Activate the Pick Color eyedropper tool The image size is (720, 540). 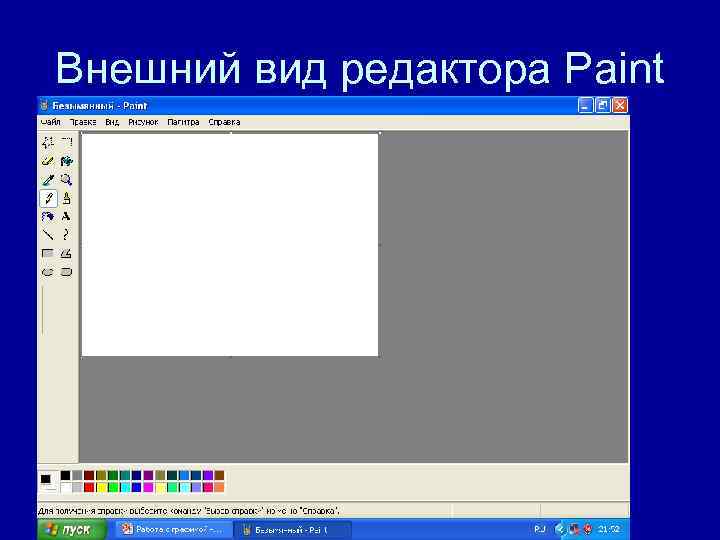[48, 180]
